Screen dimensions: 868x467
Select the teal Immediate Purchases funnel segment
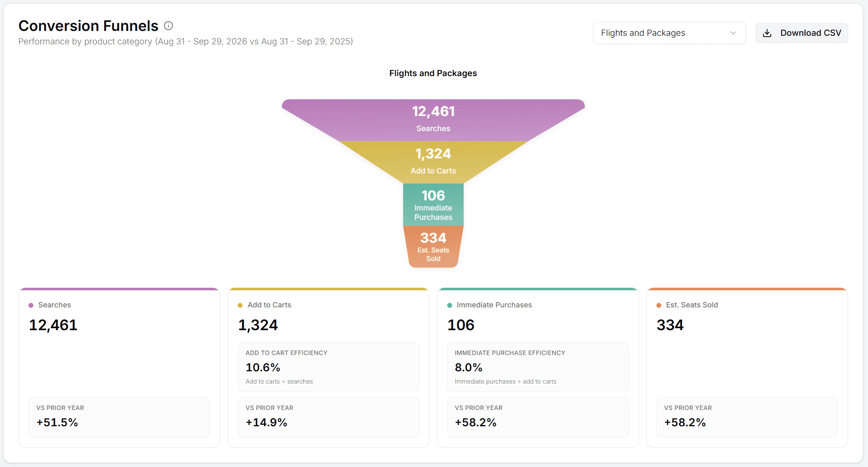pos(433,204)
